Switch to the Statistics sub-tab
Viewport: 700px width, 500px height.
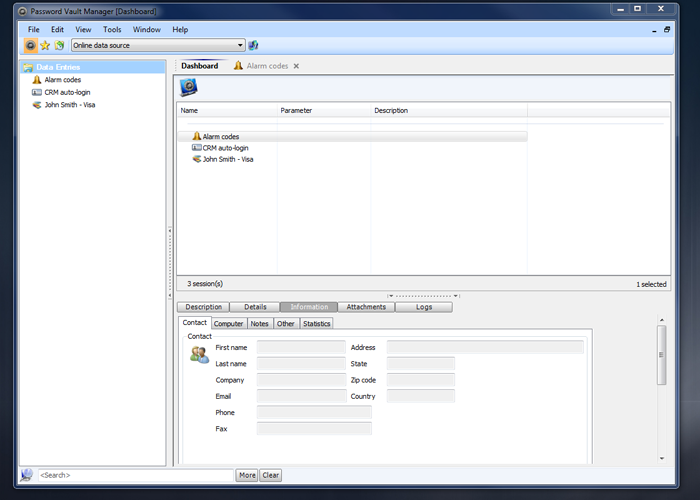pos(317,324)
